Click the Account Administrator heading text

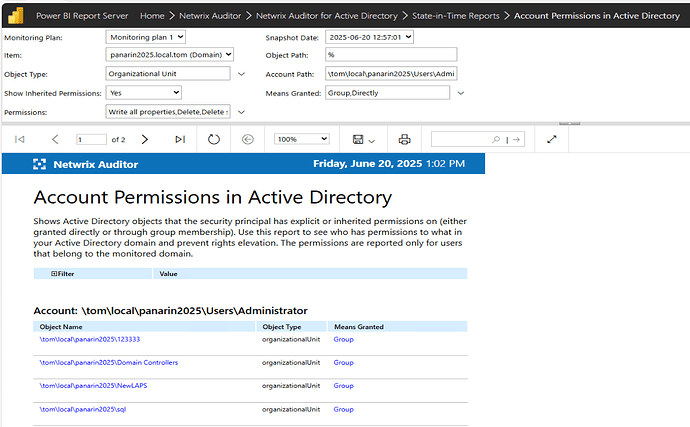[170, 311]
